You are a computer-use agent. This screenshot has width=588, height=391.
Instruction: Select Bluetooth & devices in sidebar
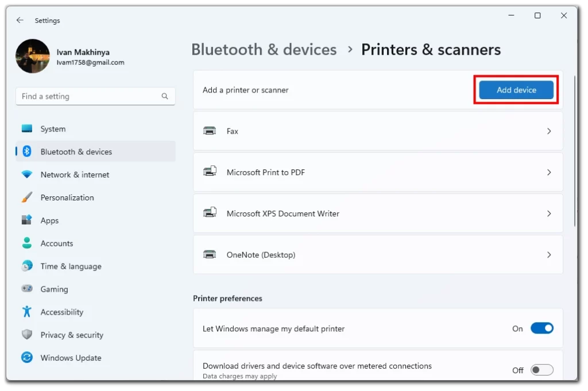(96, 152)
